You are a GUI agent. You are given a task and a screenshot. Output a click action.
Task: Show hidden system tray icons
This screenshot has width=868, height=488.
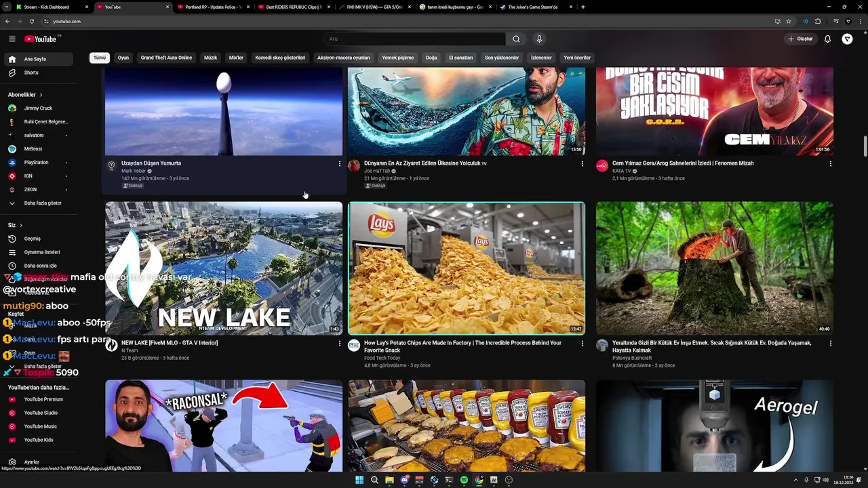pos(795,480)
